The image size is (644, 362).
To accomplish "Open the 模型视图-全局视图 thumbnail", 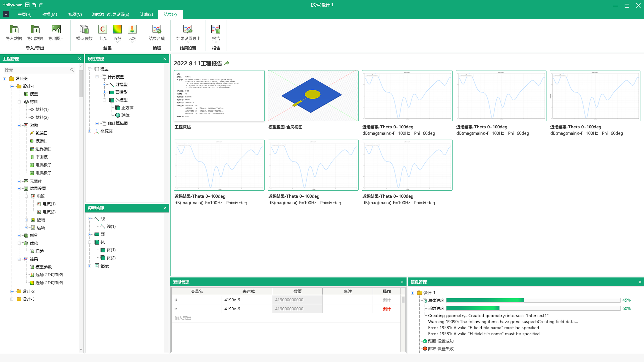I will (x=313, y=96).
